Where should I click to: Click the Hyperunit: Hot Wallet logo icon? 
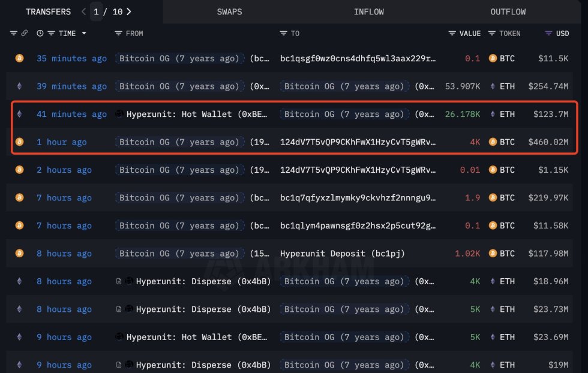point(119,113)
